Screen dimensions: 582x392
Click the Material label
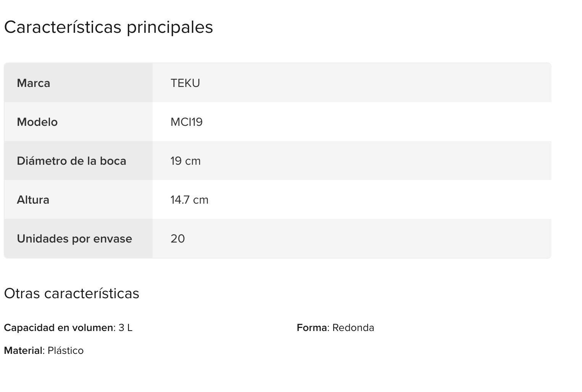click(24, 351)
